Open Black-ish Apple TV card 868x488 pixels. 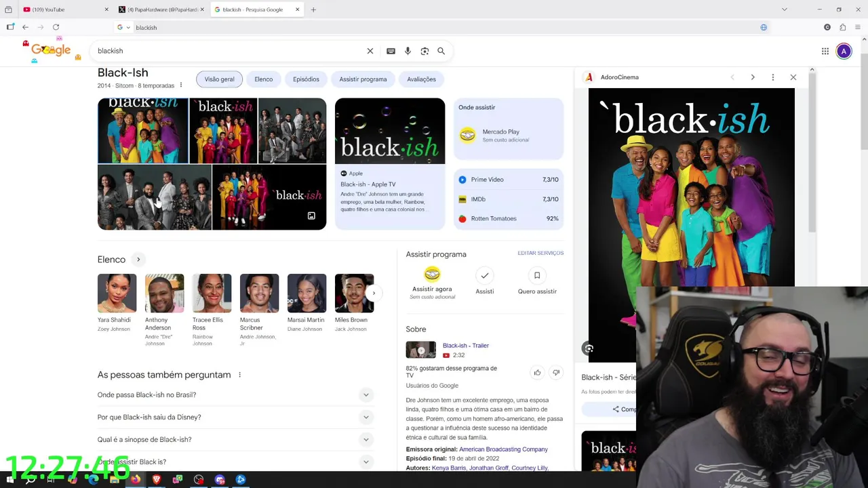point(390,164)
